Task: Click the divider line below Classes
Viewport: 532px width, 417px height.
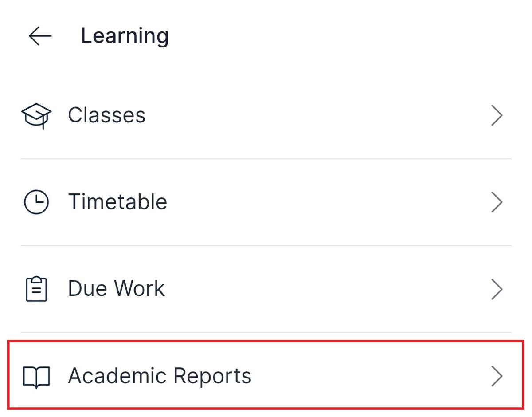Action: [266, 159]
